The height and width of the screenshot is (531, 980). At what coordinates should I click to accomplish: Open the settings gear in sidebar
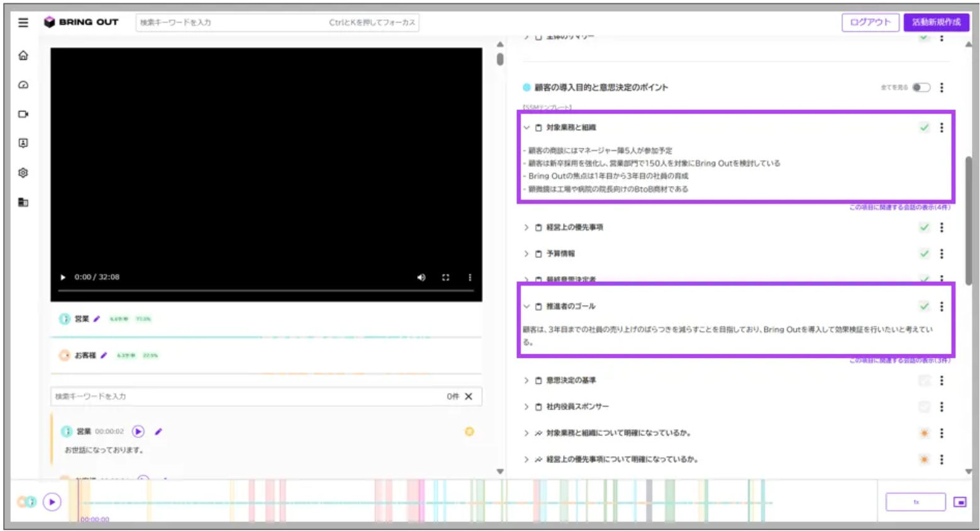[23, 173]
